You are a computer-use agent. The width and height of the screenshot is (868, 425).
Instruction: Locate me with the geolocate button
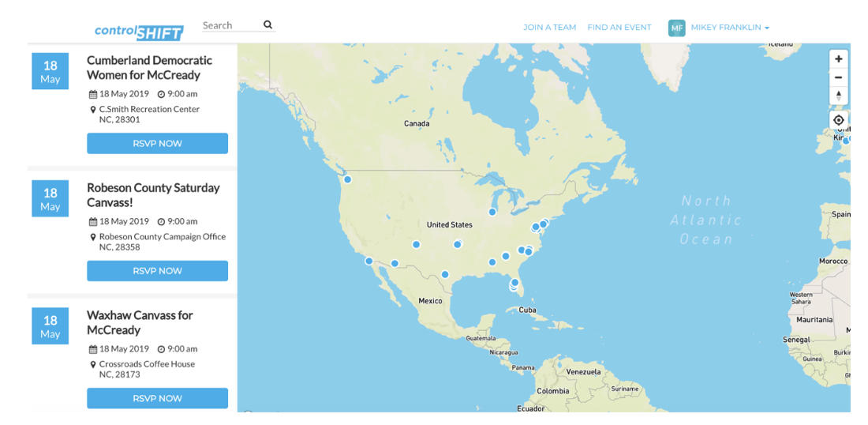tap(839, 120)
